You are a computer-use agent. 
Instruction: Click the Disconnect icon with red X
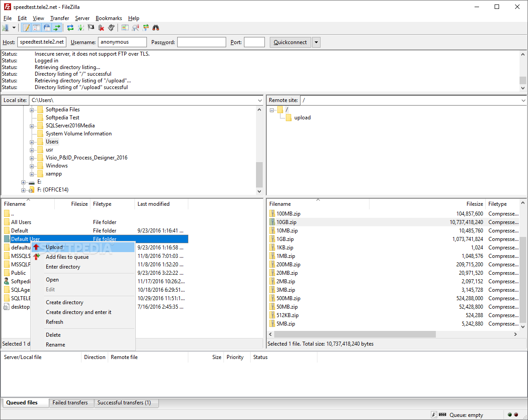[x=101, y=28]
